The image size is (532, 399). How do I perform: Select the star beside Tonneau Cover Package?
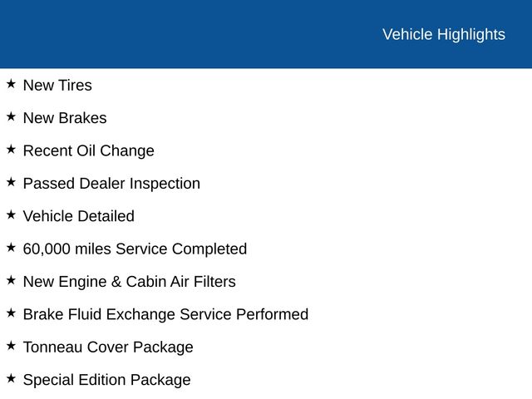(x=11, y=346)
